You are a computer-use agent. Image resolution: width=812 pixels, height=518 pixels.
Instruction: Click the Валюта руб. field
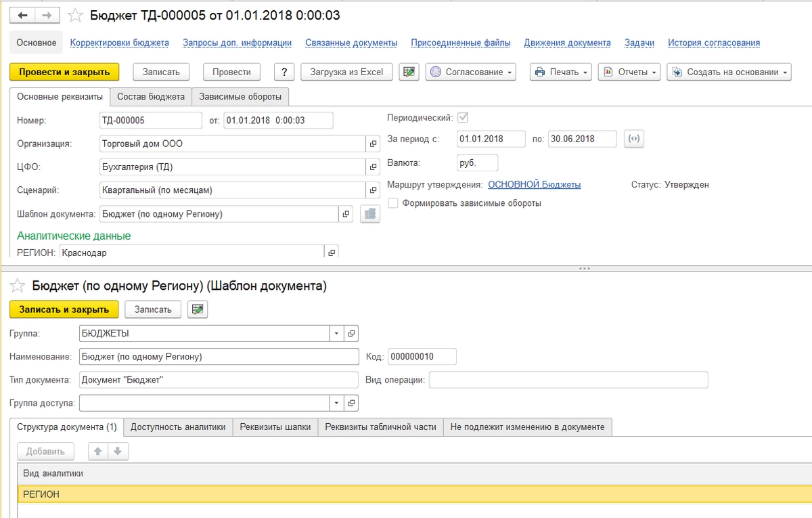click(478, 163)
